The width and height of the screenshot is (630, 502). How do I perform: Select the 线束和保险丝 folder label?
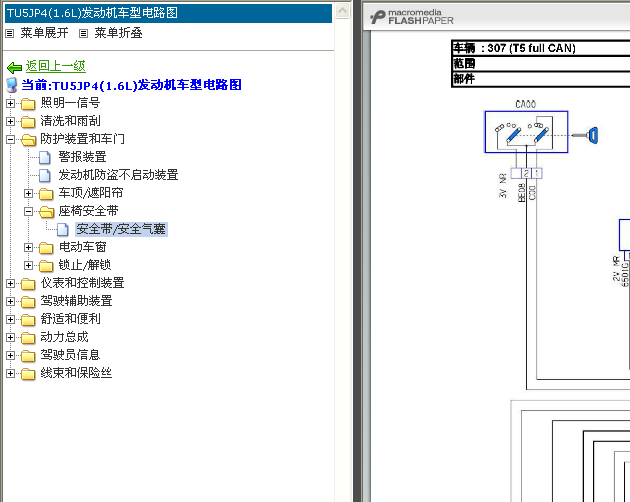[x=76, y=373]
